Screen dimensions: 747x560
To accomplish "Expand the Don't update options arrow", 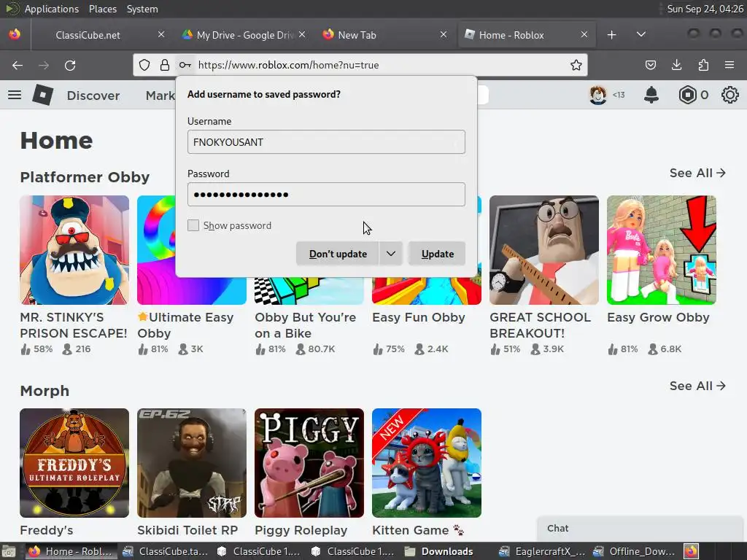I will click(x=391, y=254).
